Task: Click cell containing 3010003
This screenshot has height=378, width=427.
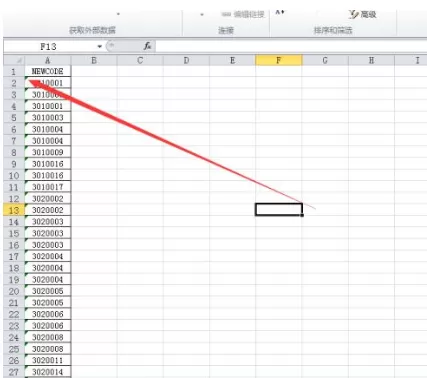Action: coord(48,118)
